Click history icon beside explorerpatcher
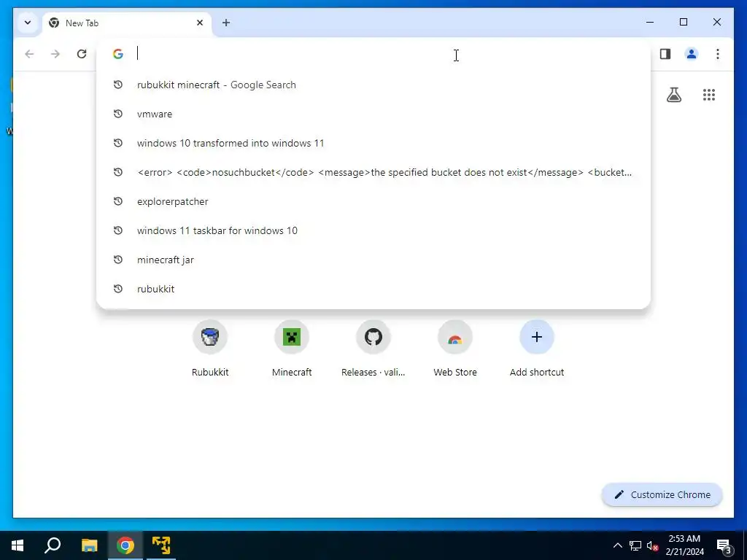Image resolution: width=747 pixels, height=560 pixels. (118, 201)
